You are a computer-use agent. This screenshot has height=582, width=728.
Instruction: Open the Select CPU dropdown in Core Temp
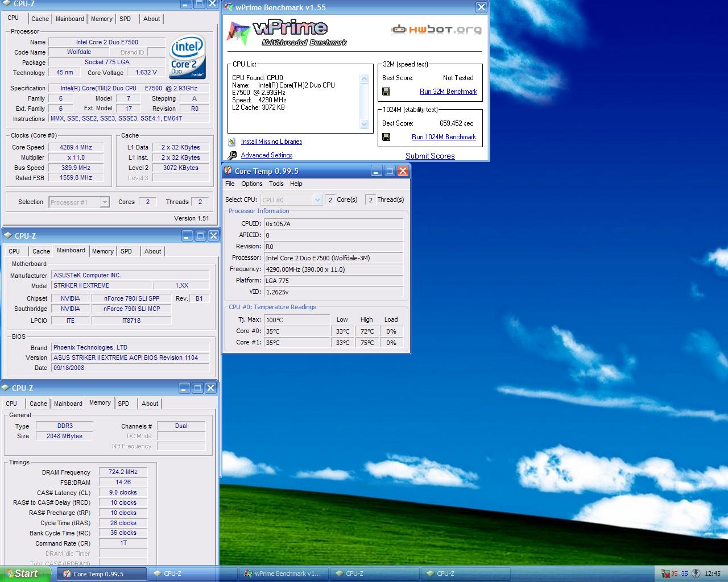pyautogui.click(x=318, y=200)
